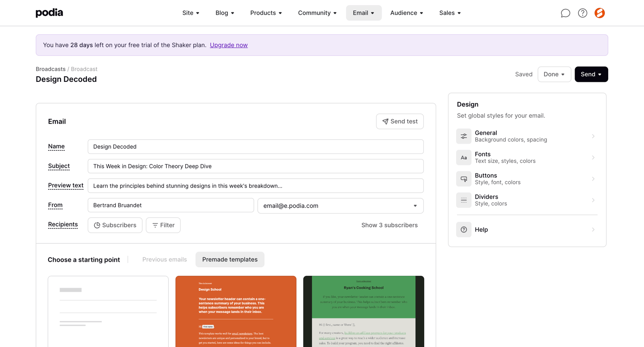The height and width of the screenshot is (347, 644).
Task: Open the Products menu
Action: (x=266, y=13)
